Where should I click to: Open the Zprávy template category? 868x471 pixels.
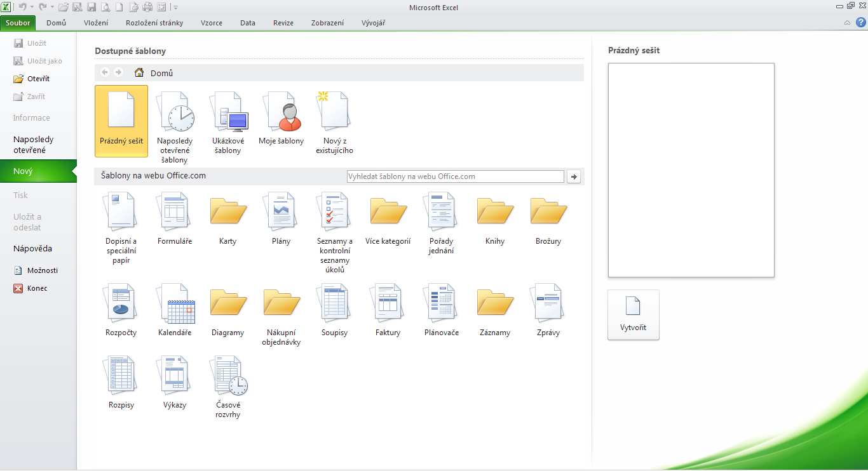548,310
